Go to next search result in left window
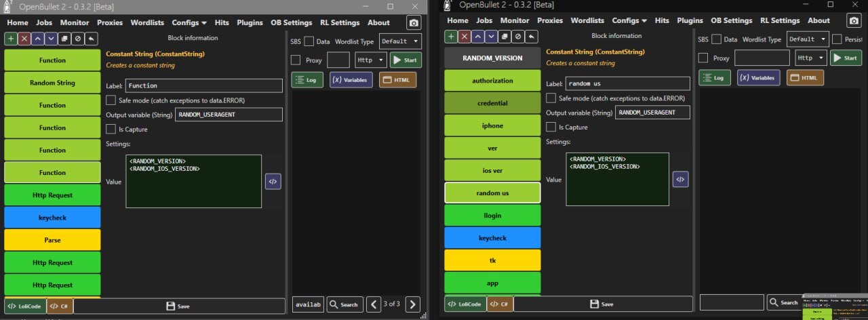This screenshot has height=320, width=868. [x=412, y=304]
